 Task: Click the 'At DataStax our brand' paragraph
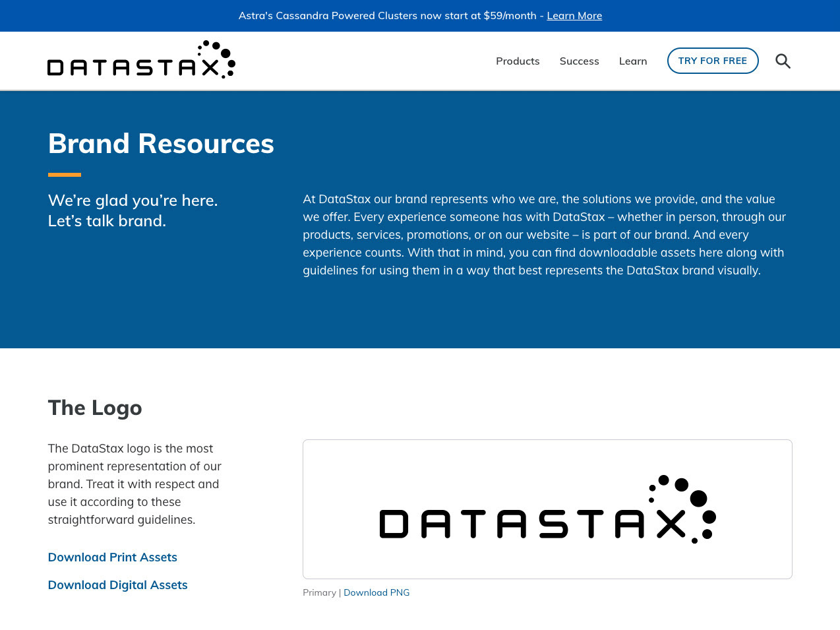[545, 235]
